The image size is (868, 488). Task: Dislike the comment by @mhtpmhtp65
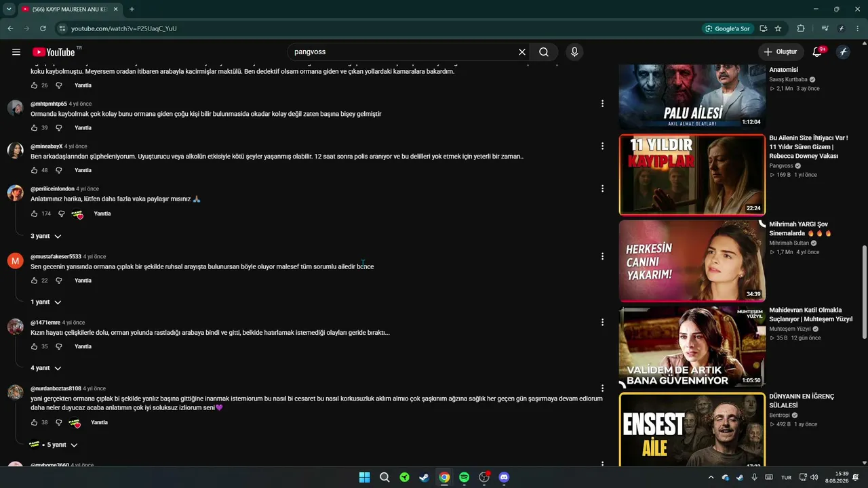click(x=58, y=128)
